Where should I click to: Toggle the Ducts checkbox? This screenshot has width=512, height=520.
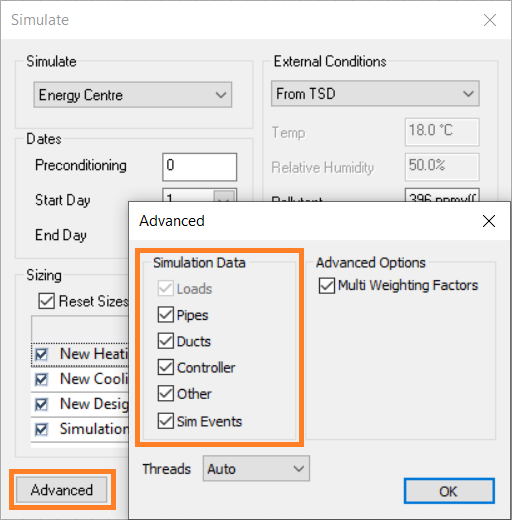(x=165, y=341)
